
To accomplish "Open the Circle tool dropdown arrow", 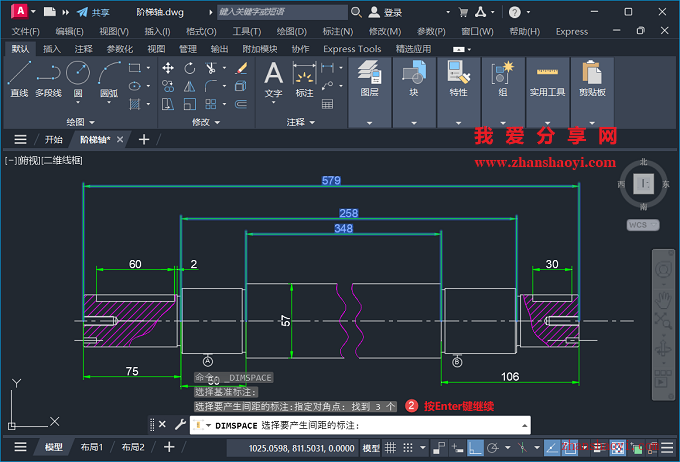I will click(x=78, y=102).
